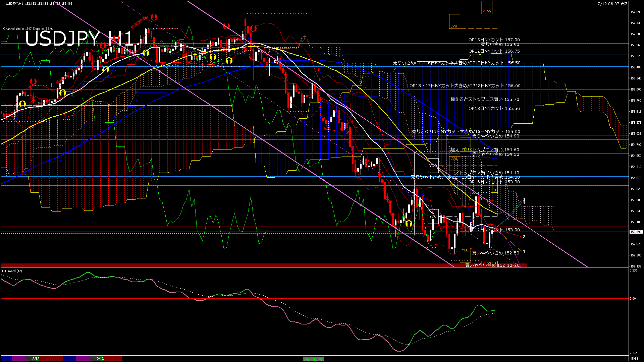Click the YDC yesterday-close marker box
The height and width of the screenshot is (362, 644).
(x=433, y=216)
